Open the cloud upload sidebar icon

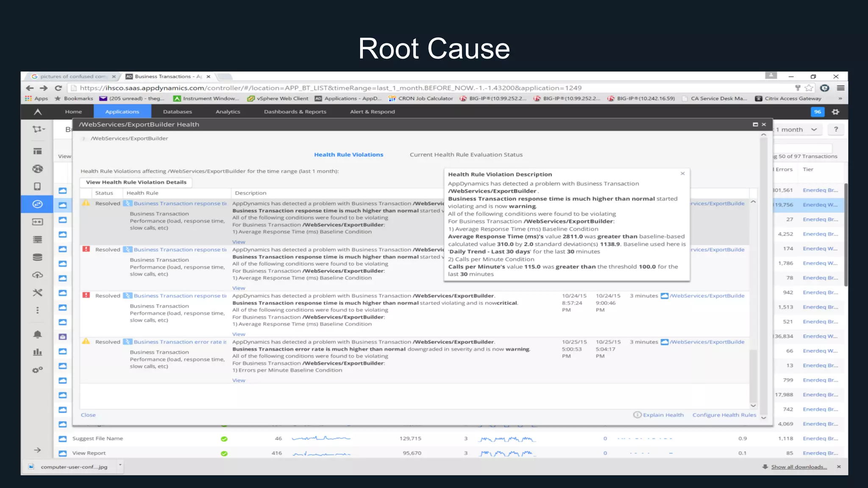(x=37, y=275)
